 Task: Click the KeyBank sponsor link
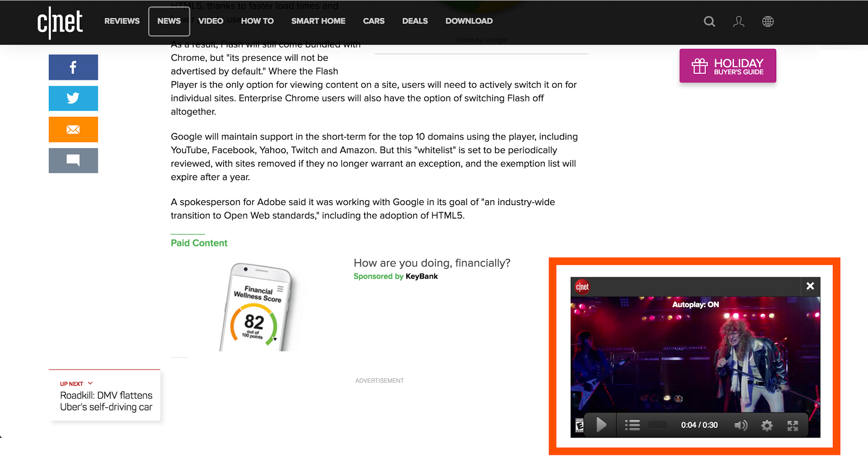tap(422, 276)
